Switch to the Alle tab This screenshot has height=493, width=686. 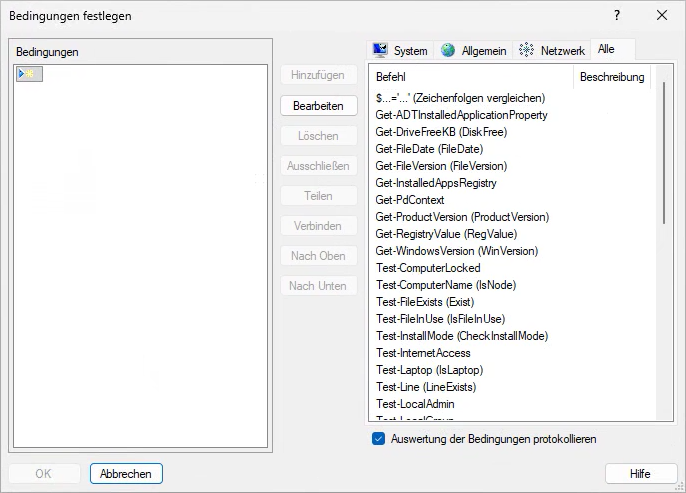(x=606, y=50)
